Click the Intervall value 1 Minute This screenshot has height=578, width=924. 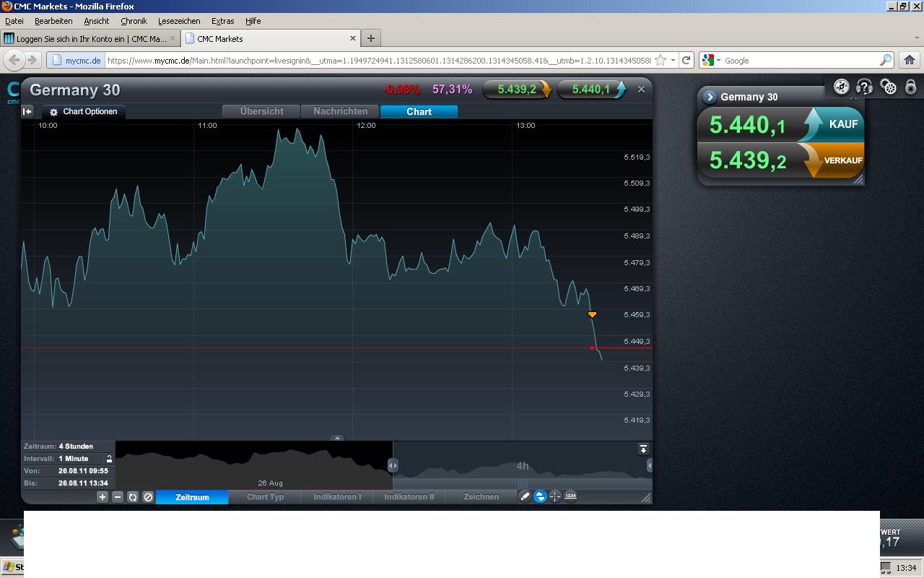click(x=74, y=459)
